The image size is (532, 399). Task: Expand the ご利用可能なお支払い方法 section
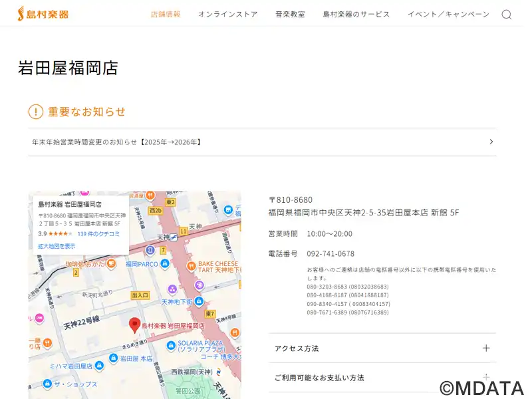tap(382, 378)
